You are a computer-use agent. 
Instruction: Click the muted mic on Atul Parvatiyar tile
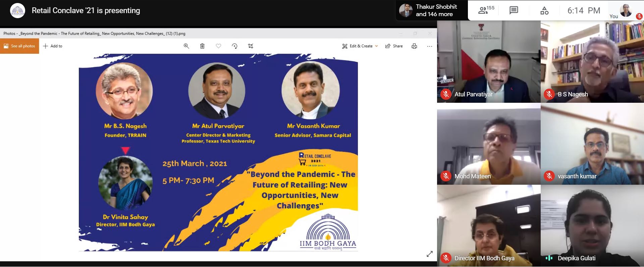(x=446, y=94)
